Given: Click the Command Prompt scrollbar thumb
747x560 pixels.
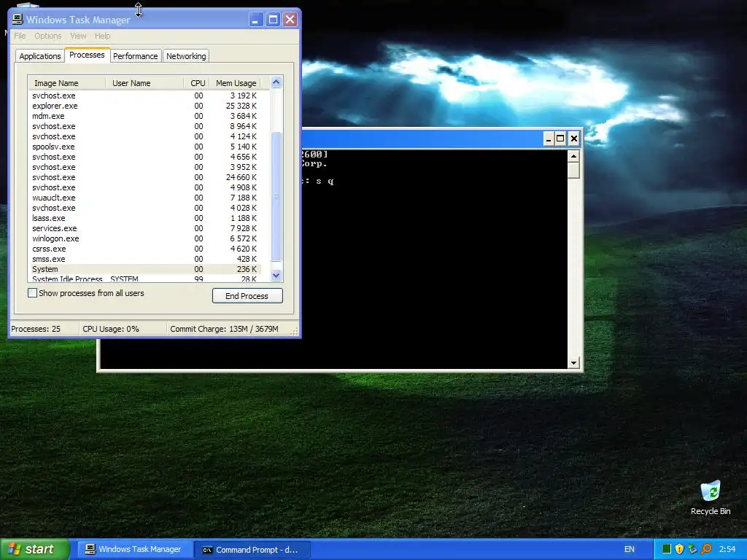Looking at the screenshot, I should 573,171.
